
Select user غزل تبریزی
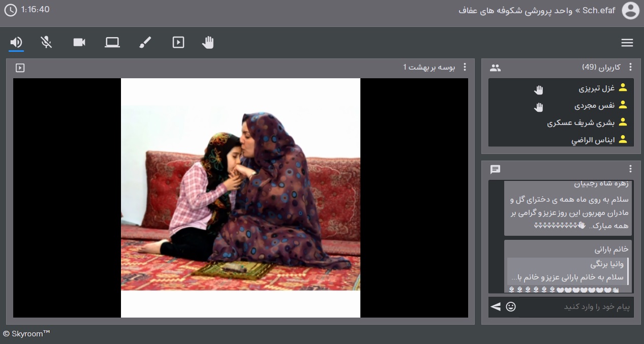tap(596, 88)
